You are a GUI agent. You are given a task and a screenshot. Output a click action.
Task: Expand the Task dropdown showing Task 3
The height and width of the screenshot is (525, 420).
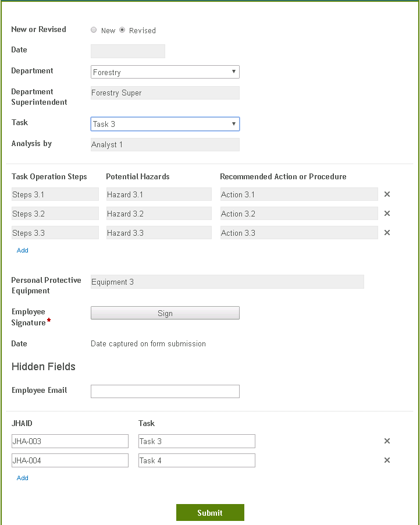coord(165,124)
